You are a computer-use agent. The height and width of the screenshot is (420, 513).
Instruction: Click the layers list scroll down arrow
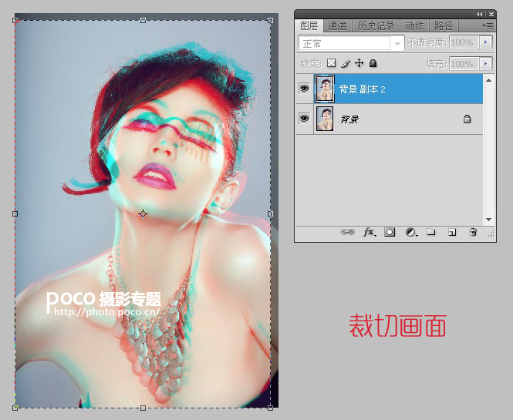coord(488,220)
